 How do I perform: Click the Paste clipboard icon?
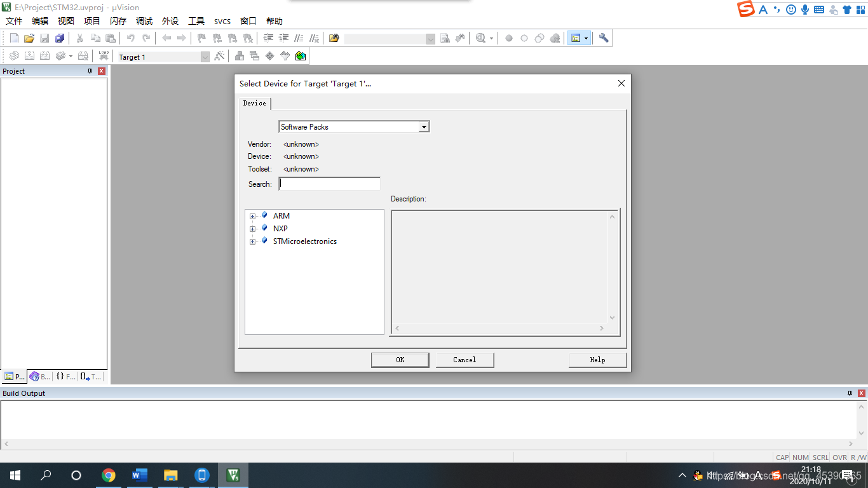pyautogui.click(x=111, y=38)
